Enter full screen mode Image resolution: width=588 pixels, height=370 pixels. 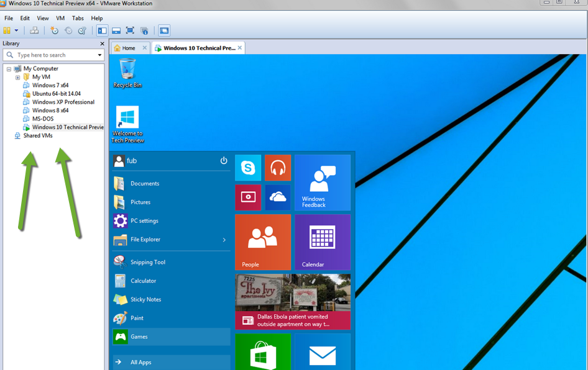(130, 30)
